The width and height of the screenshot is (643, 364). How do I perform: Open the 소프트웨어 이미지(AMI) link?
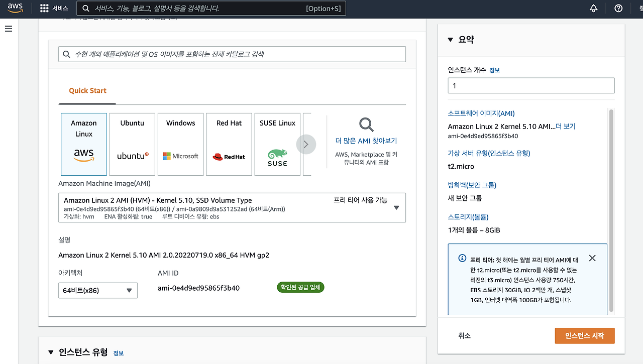481,113
